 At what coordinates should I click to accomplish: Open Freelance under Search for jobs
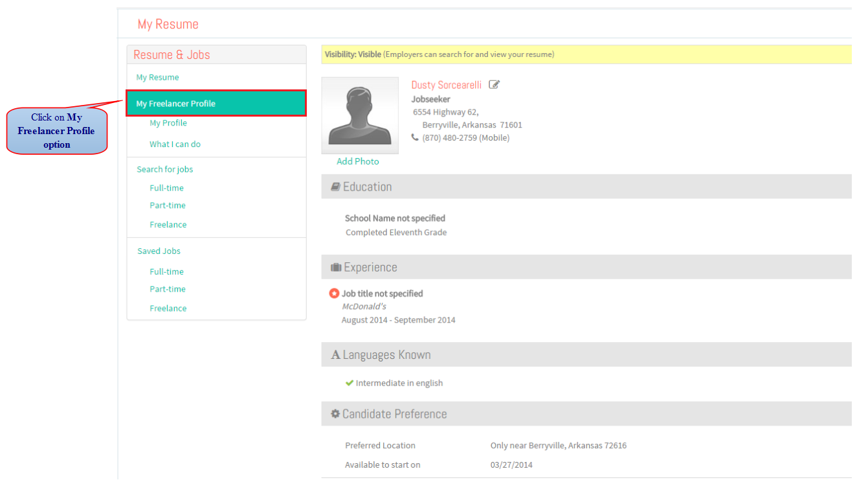(168, 225)
